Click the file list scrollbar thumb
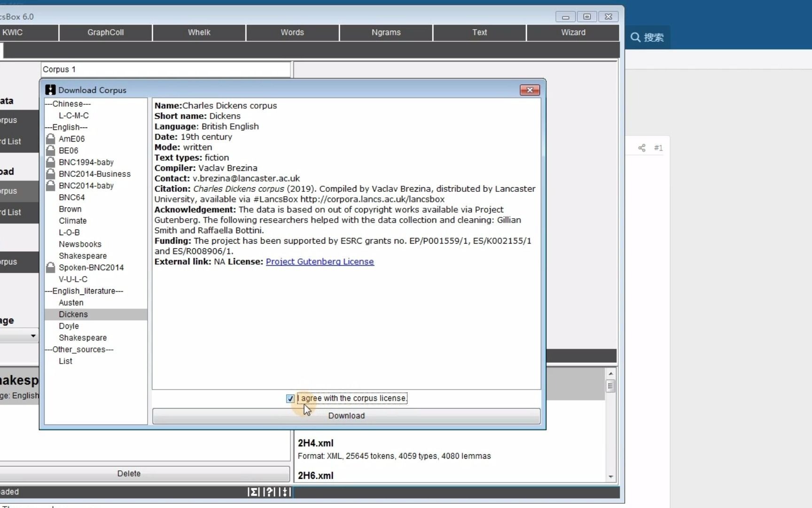 610,386
